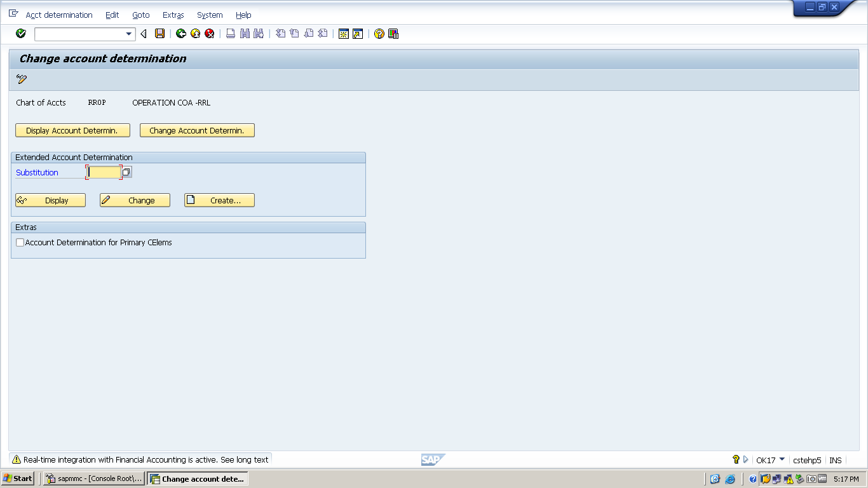868x488 pixels.
Task: Click the tray blue help question icon
Action: [x=753, y=479]
